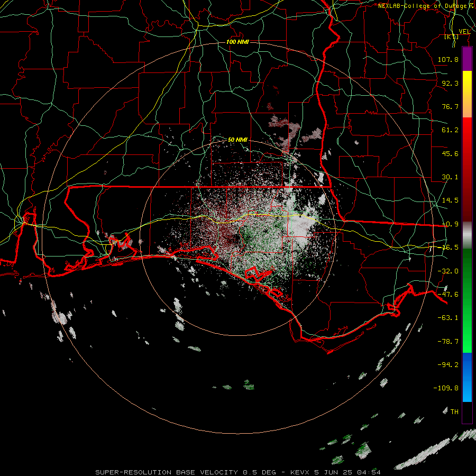Click the purple segment of the color bar
Viewport: 476px width, 476px height.
(x=467, y=59)
